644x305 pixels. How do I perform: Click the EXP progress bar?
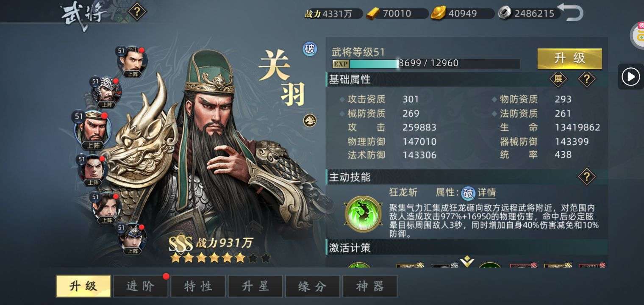426,64
